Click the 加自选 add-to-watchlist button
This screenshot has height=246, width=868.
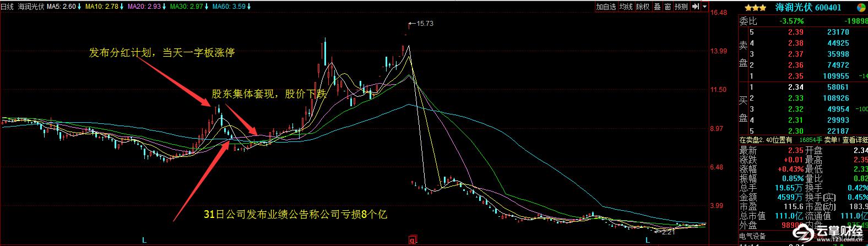(606, 7)
